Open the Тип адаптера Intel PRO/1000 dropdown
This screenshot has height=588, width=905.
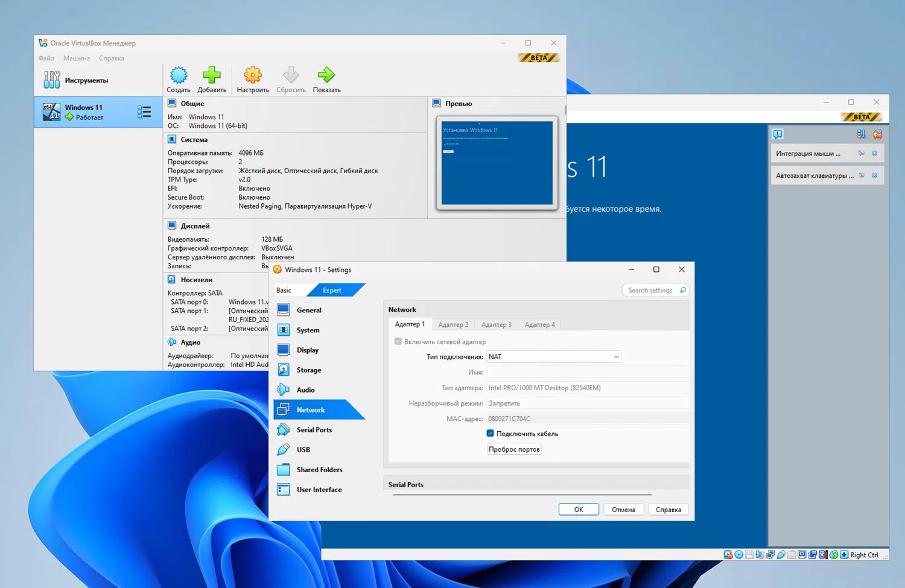588,388
